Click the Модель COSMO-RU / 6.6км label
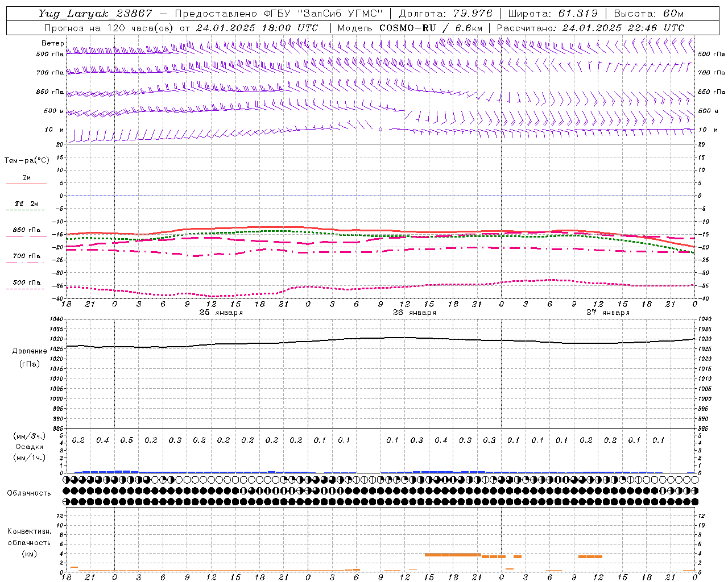Image resolution: width=728 pixels, height=582 pixels. (410, 28)
